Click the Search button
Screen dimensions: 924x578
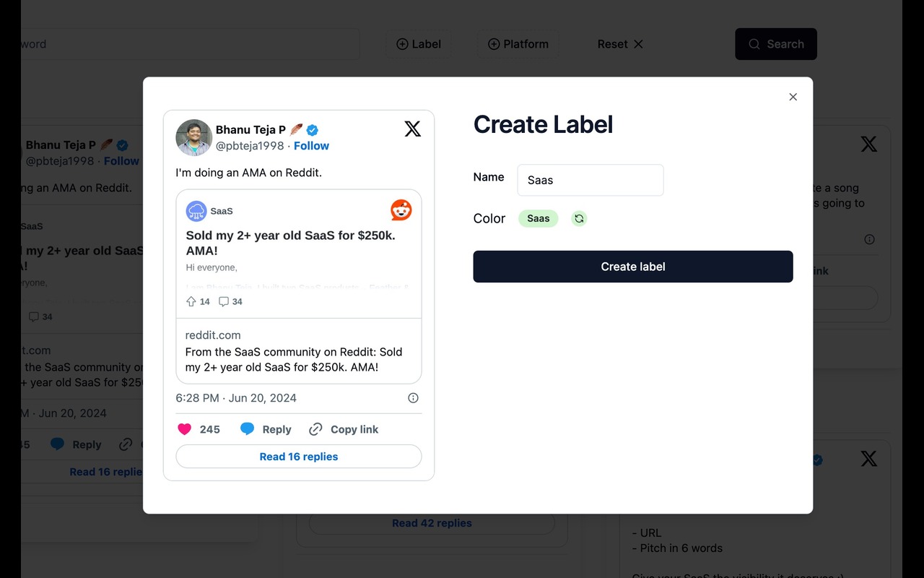pyautogui.click(x=776, y=44)
